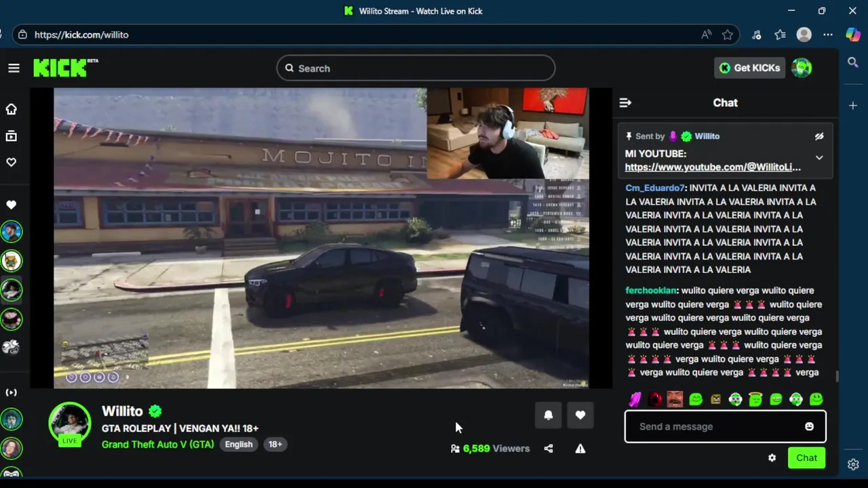Open the streaming-now sidebar icon
Screen dimensions: 868x488
pos(12,392)
